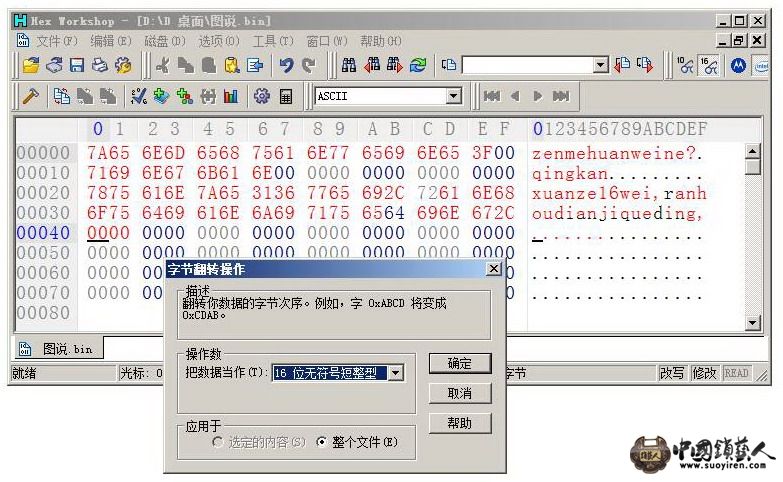Screen dimensions: 783x482
Task: Open the 工具(T) menu
Action: (x=272, y=41)
